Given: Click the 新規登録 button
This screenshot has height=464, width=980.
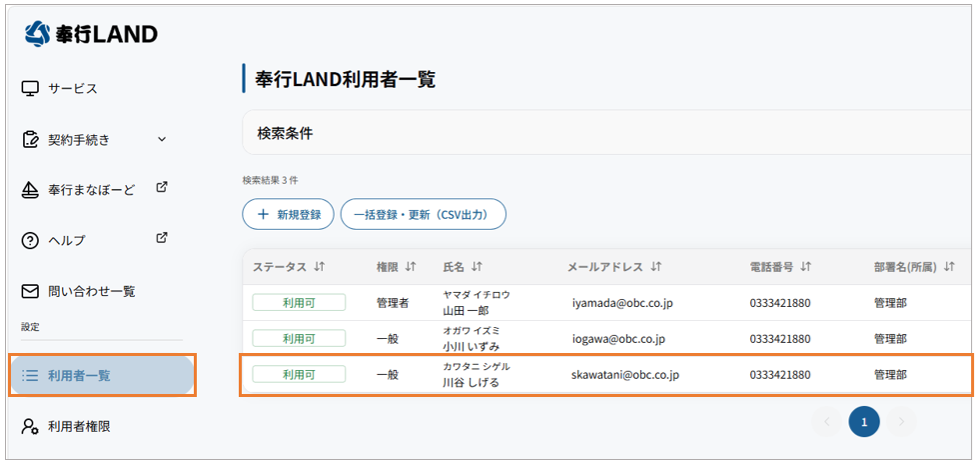Looking at the screenshot, I should click(288, 214).
